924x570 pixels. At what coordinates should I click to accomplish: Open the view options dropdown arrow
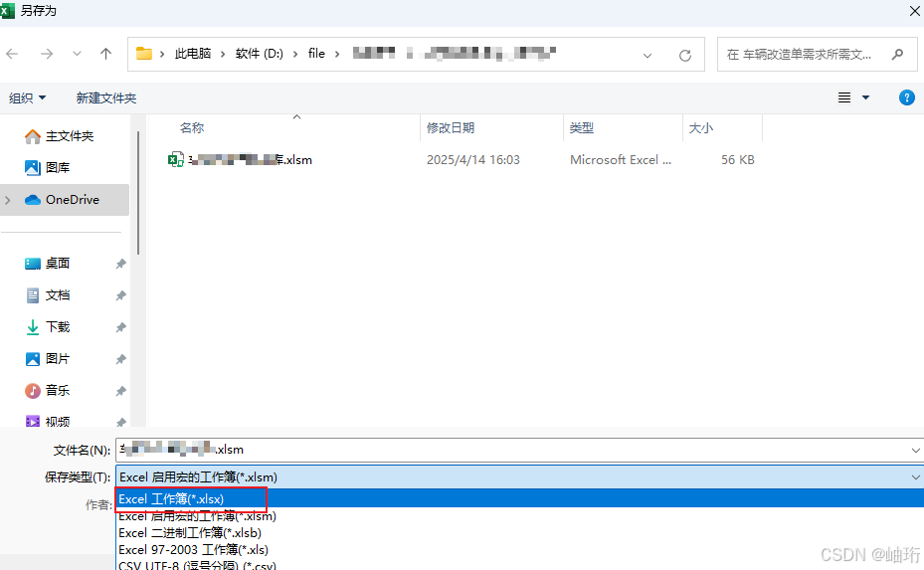[865, 97]
